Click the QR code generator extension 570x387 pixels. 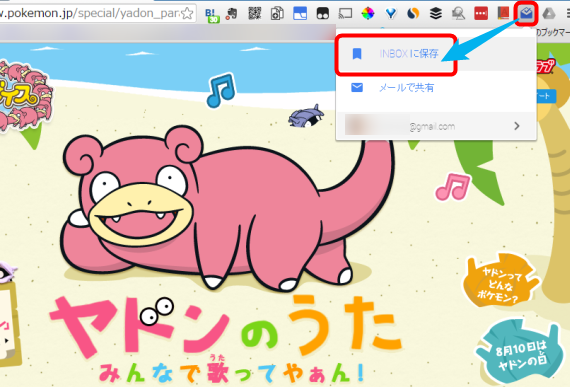(254, 14)
